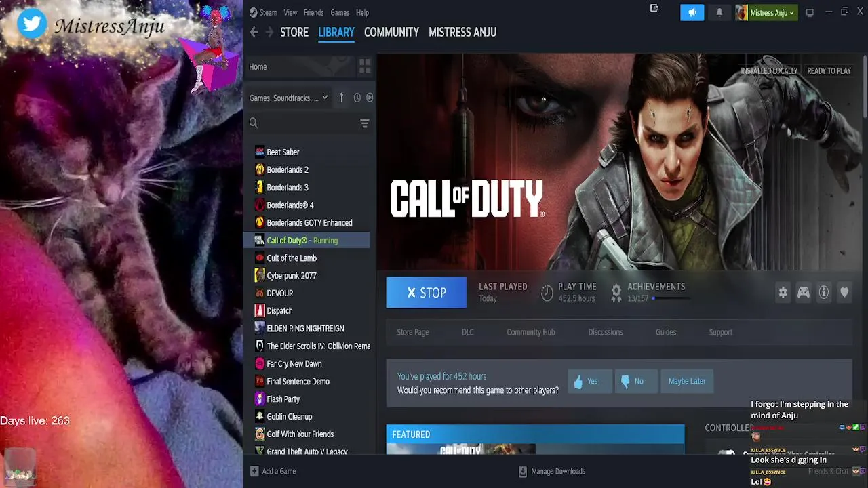Go to the STORE tab
The height and width of the screenshot is (488, 868).
294,32
